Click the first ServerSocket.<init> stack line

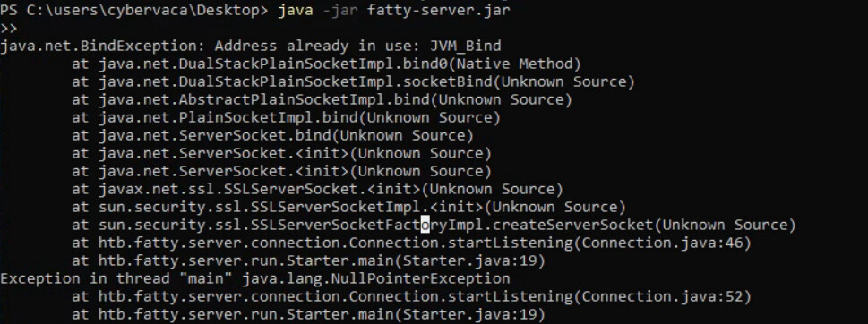281,153
